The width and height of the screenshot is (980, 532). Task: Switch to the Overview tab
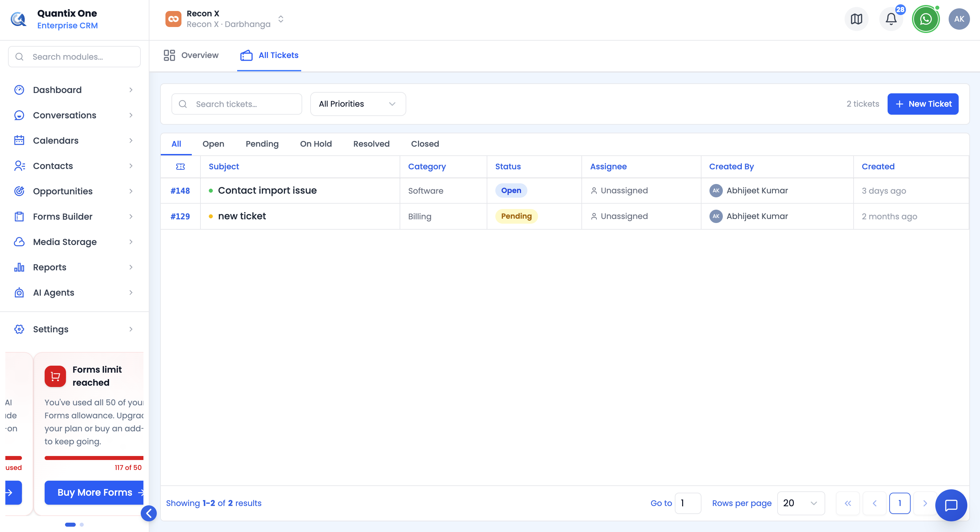point(191,55)
